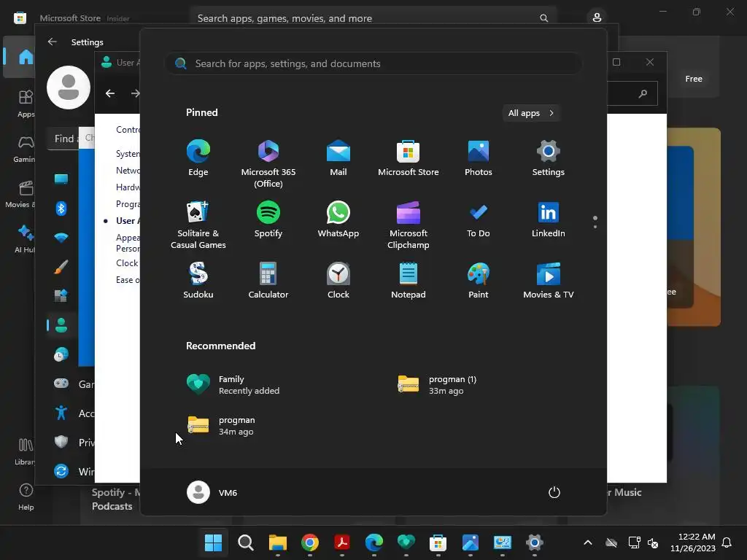Click the Start menu power button
This screenshot has height=560, width=747.
click(554, 492)
